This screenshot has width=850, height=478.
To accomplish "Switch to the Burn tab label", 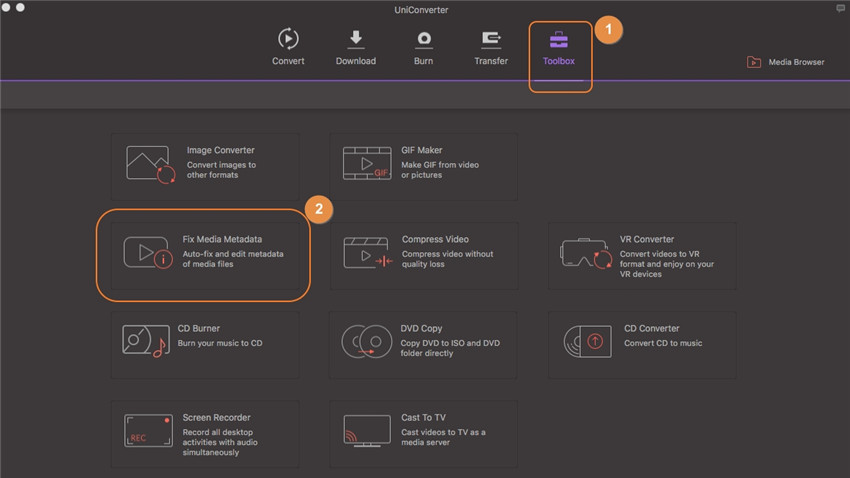I will click(x=423, y=61).
